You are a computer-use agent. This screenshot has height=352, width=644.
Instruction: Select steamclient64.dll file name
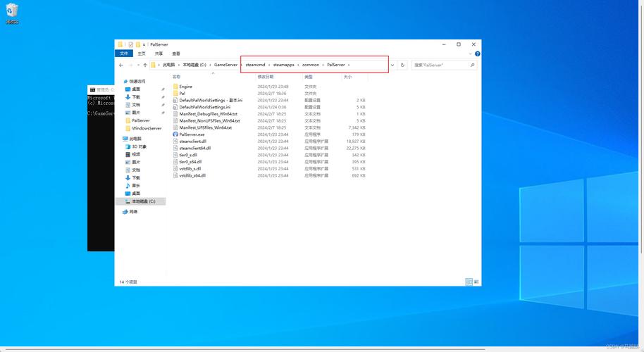pyautogui.click(x=195, y=148)
